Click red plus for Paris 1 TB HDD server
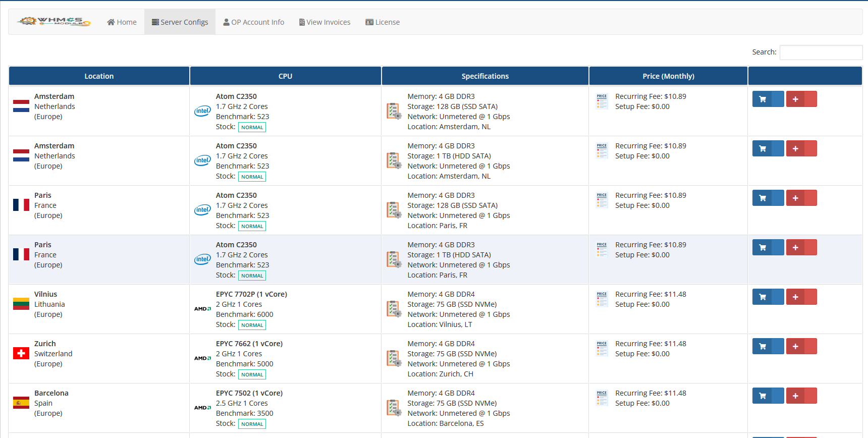Viewport: 868px width, 438px height. (x=801, y=247)
